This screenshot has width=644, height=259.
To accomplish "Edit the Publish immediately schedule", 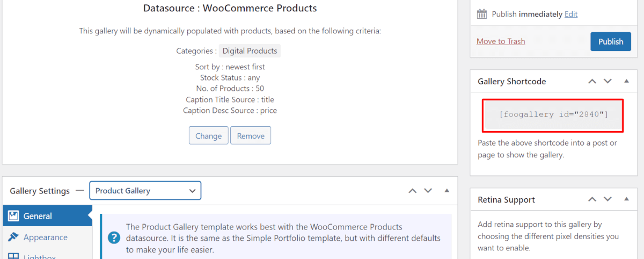I will tap(571, 14).
